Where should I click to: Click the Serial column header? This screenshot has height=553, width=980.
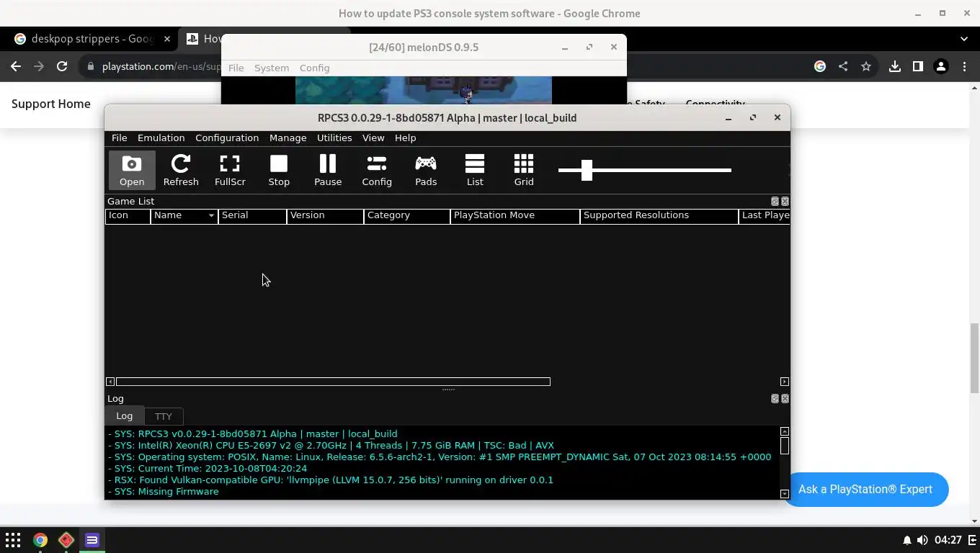click(252, 215)
